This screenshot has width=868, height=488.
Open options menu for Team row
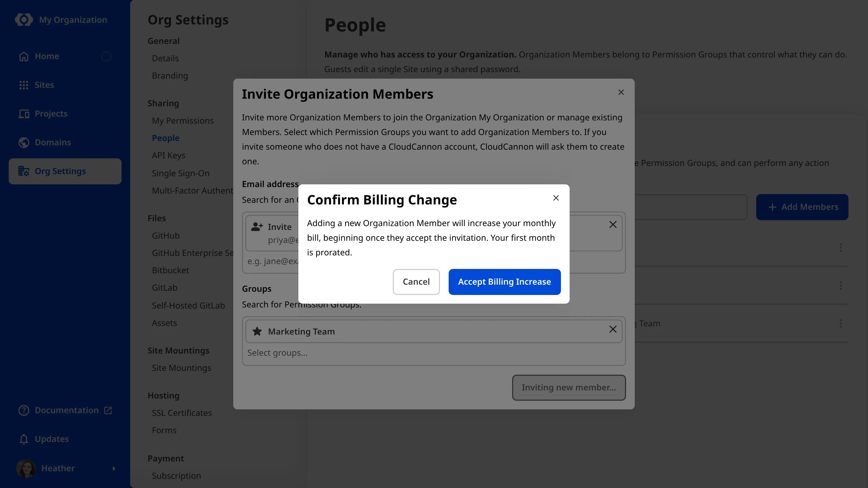(841, 324)
